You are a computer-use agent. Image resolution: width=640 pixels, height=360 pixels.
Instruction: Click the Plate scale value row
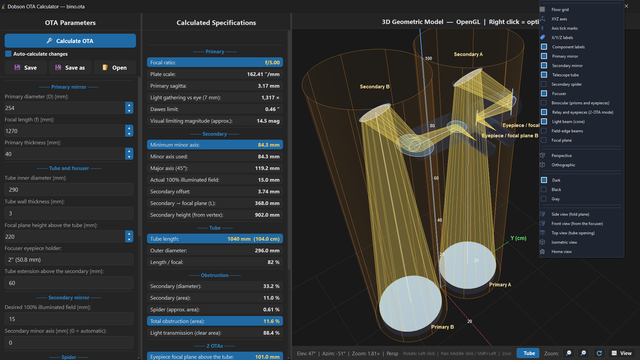click(215, 74)
